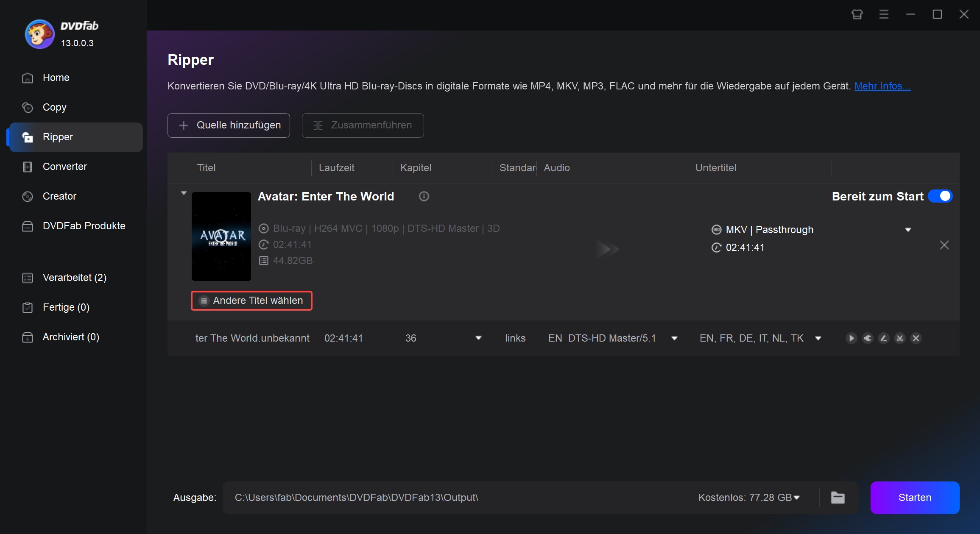980x534 pixels.
Task: Toggle the Bereit zum Start switch
Action: [940, 196]
